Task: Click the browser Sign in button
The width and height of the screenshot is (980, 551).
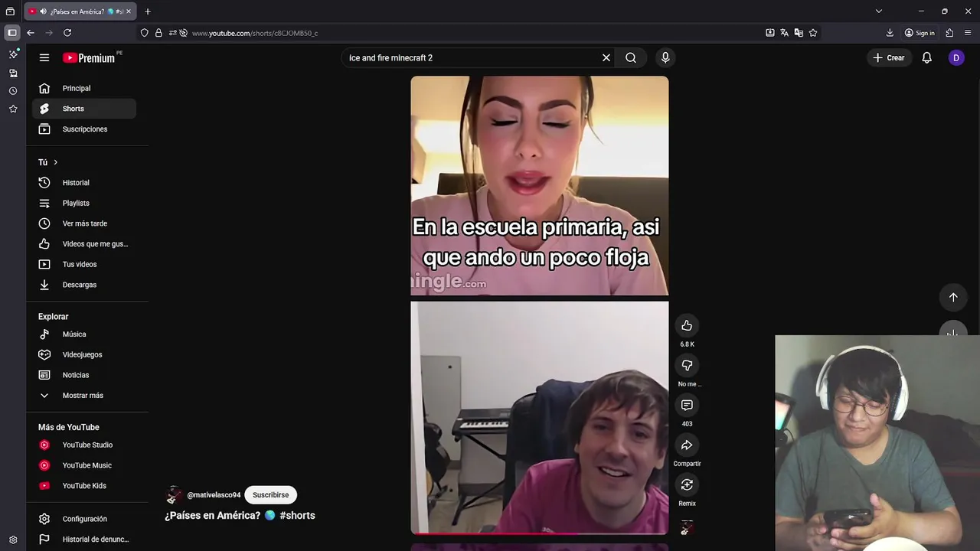Action: pyautogui.click(x=920, y=33)
